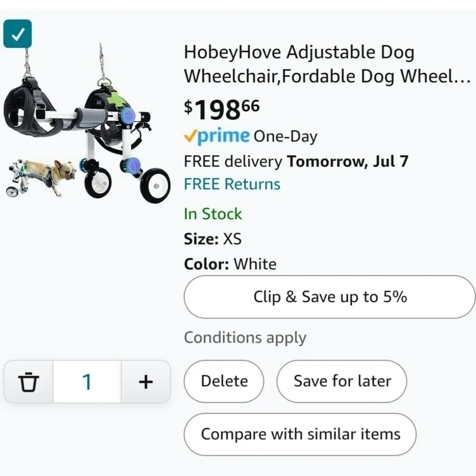Clip the Save up to 5% coupon
476x476 pixels.
coord(330,297)
